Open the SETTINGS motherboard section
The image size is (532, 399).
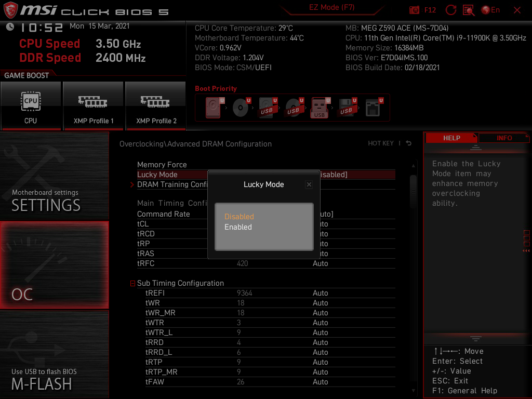coord(54,176)
